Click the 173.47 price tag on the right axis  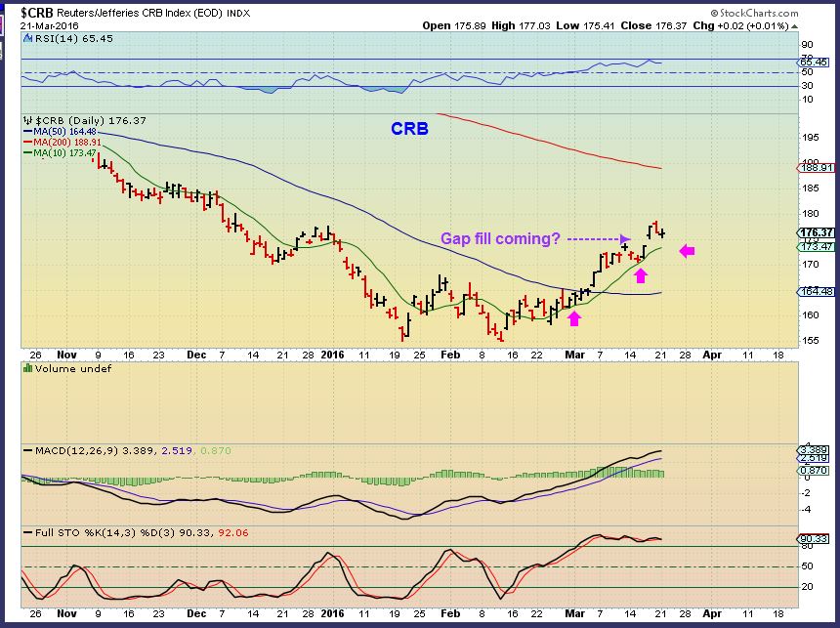point(816,247)
